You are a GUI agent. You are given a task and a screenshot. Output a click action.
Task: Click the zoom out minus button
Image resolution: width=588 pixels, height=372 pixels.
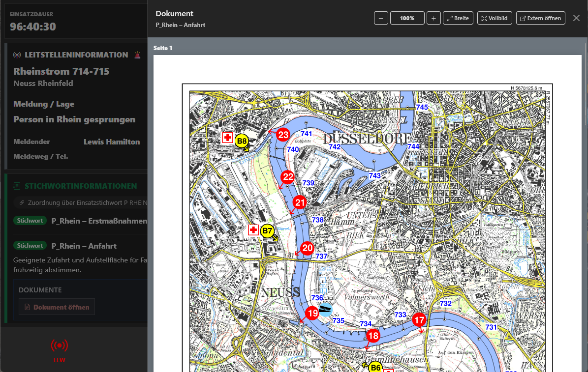click(381, 18)
